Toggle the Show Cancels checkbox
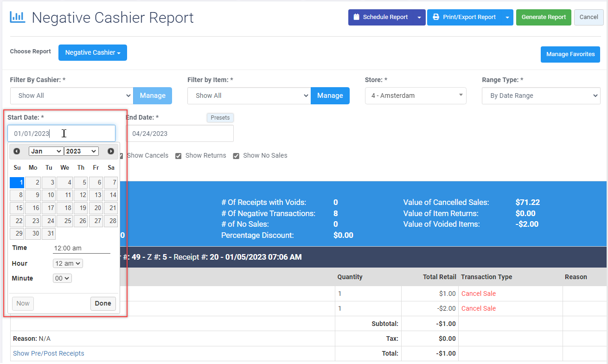Image resolution: width=608 pixels, height=364 pixels. click(121, 156)
